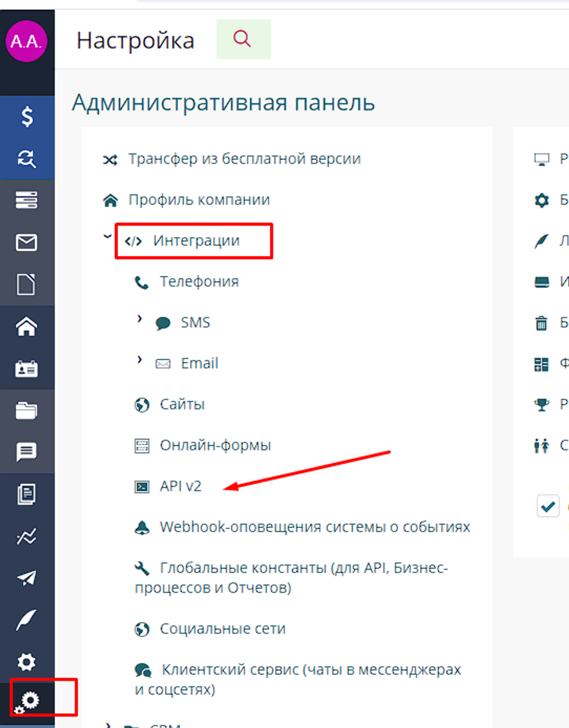This screenshot has width=569, height=728.
Task: Open Онлайн-формы settings
Action: click(x=215, y=445)
